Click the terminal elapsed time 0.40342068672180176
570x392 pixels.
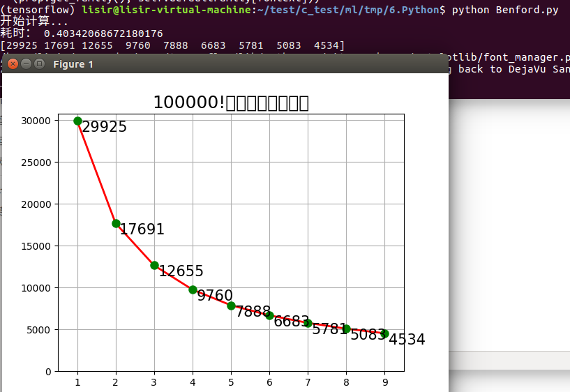click(x=103, y=33)
